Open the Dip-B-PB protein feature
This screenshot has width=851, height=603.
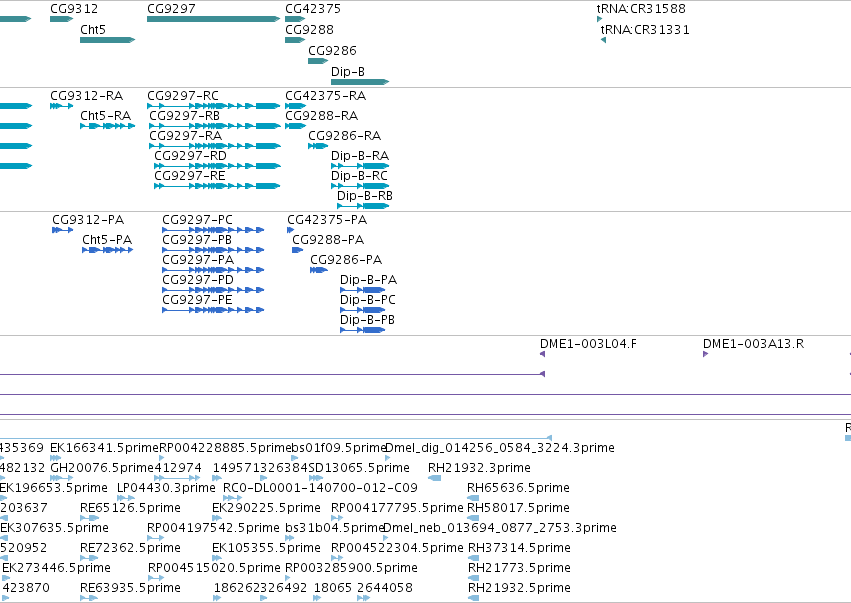363,331
